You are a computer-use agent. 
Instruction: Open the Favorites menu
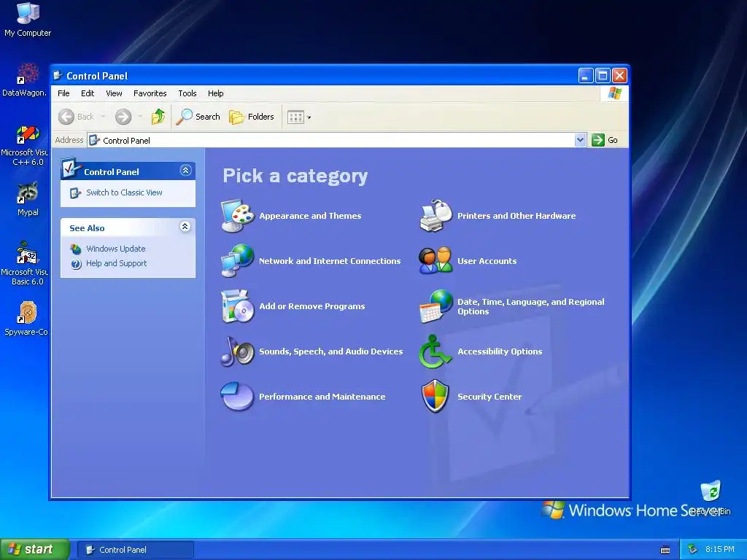pyautogui.click(x=150, y=93)
